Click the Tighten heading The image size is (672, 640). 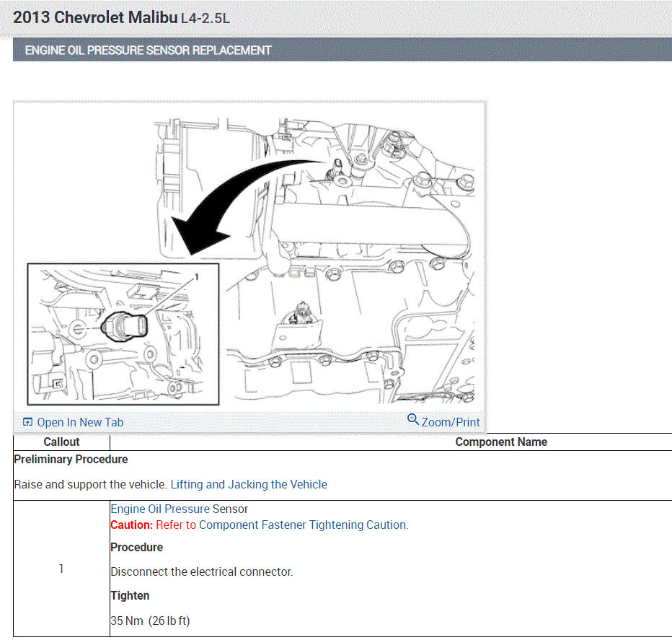click(130, 596)
